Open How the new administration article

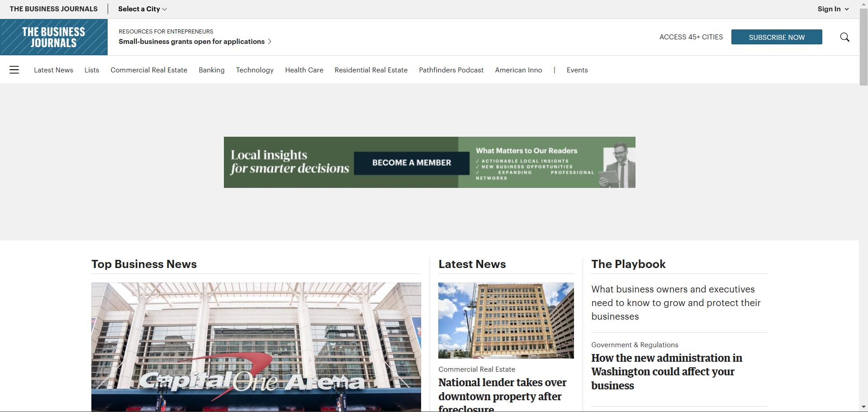[667, 372]
